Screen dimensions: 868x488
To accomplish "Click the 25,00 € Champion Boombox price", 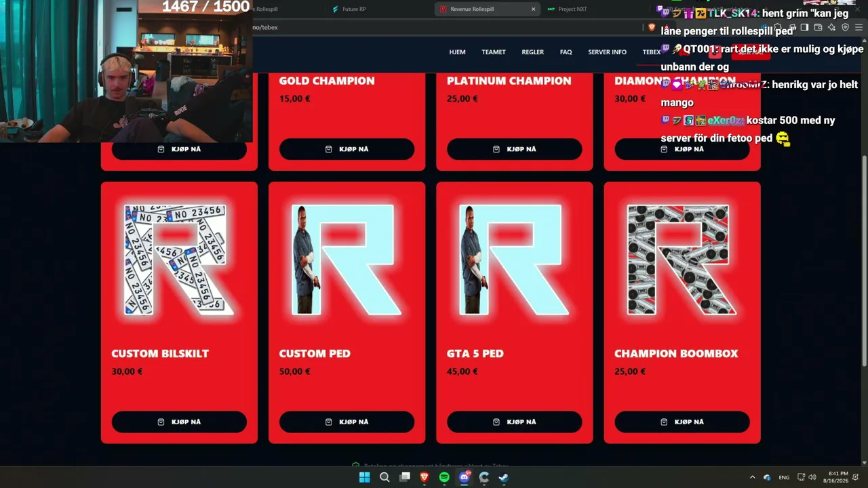I will coord(631,371).
